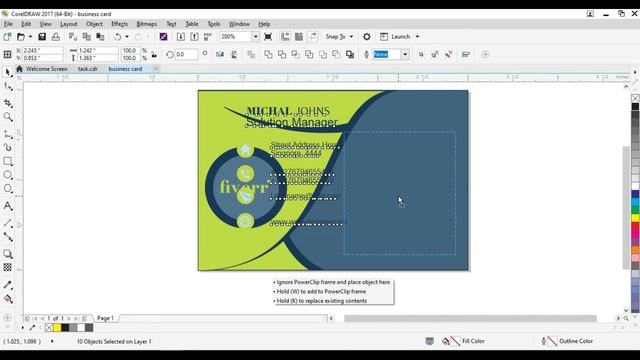Open the Bitmaps menu
This screenshot has height=360, width=640.
tap(147, 24)
